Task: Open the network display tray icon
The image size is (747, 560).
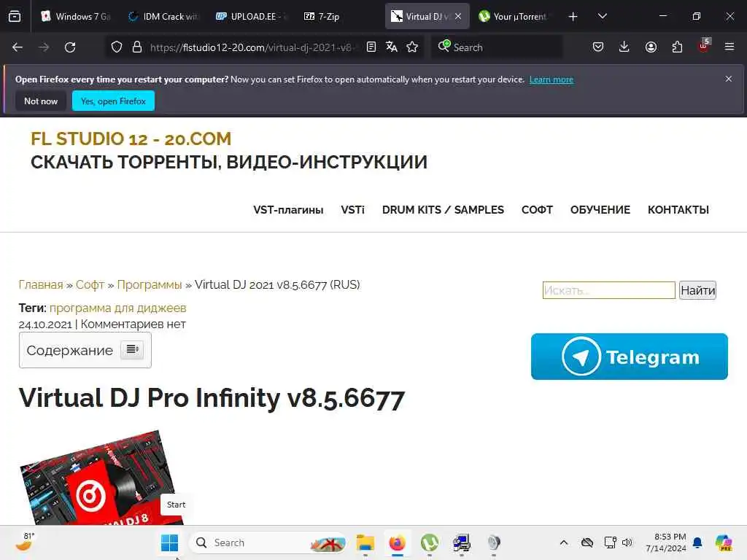Action: (x=611, y=542)
